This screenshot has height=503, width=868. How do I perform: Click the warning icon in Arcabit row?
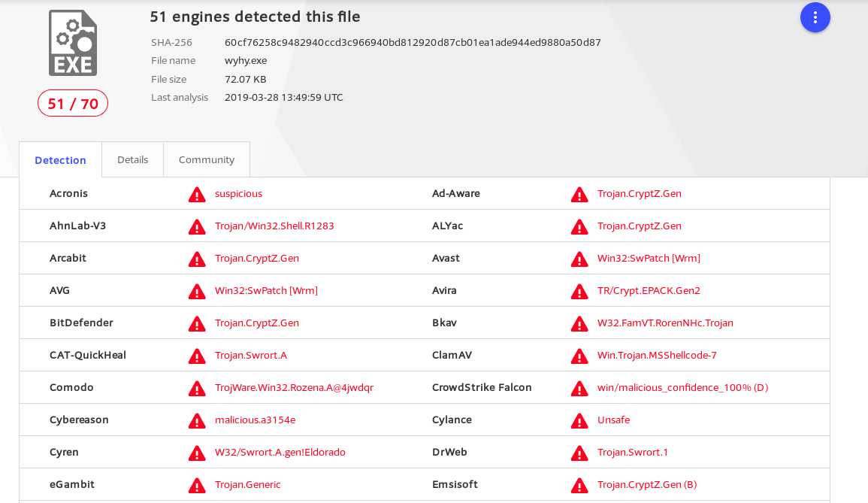pyautogui.click(x=196, y=259)
